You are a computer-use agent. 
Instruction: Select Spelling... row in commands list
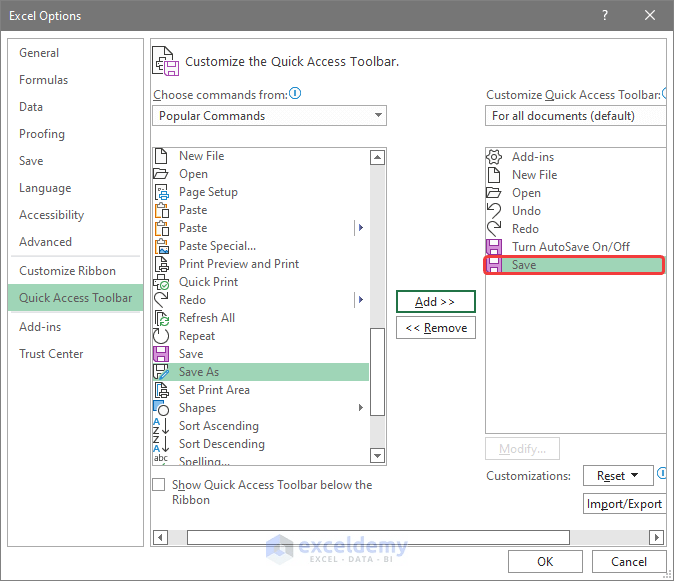(x=261, y=460)
